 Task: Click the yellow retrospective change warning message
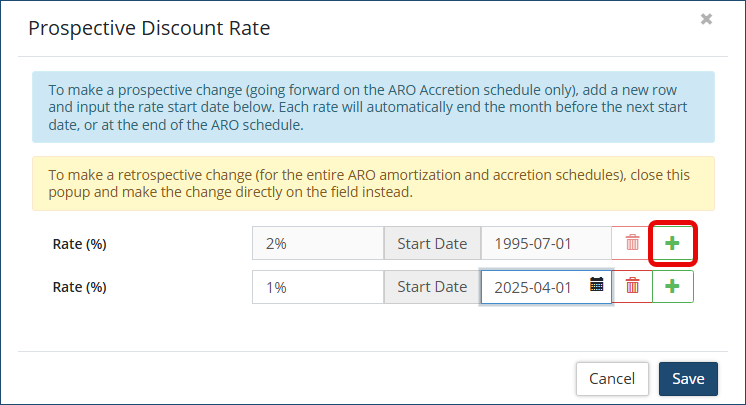(x=373, y=183)
